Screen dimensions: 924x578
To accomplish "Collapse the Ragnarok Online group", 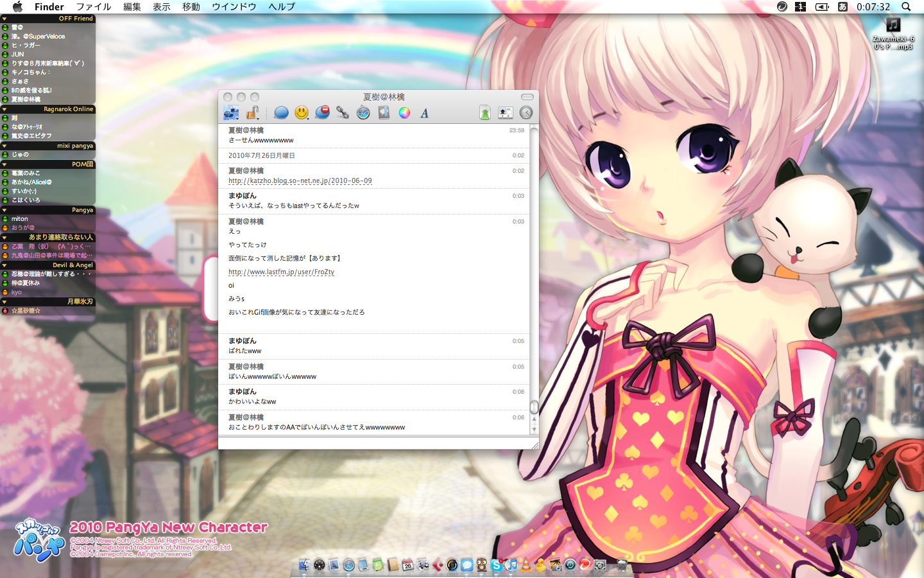I will [x=5, y=109].
